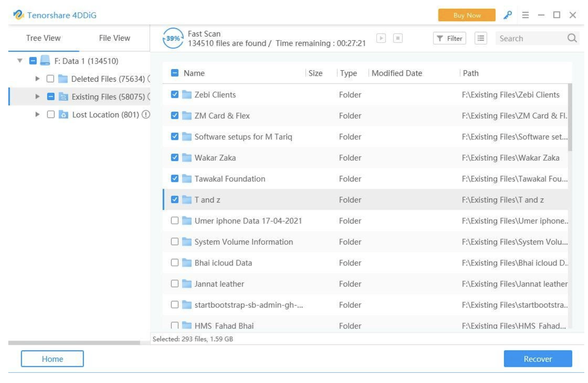Check the System Volume Information checkbox
Screen dimensions: 588x383
pyautogui.click(x=174, y=242)
